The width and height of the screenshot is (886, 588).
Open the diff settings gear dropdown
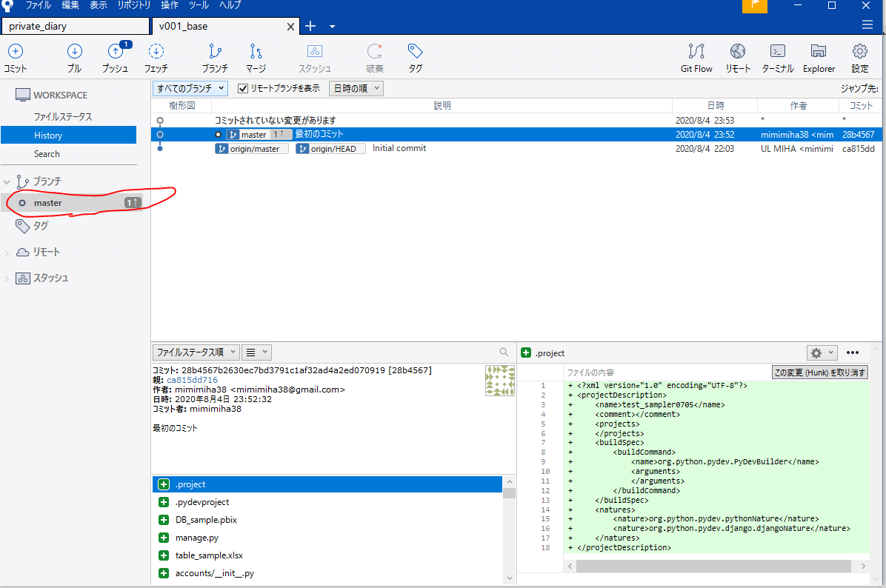(x=822, y=353)
